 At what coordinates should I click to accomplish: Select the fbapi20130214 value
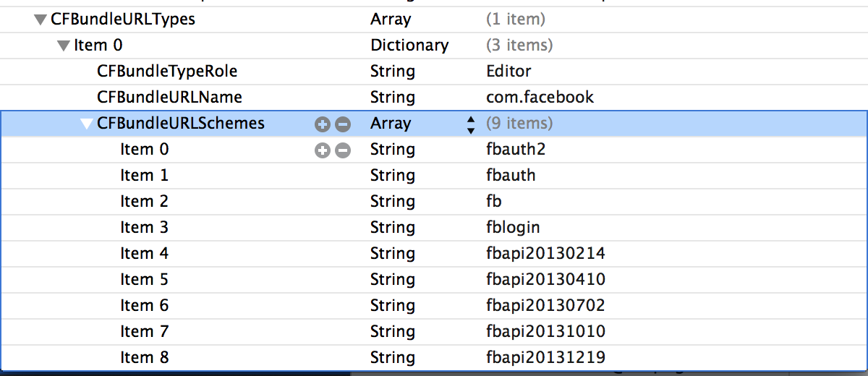[545, 253]
